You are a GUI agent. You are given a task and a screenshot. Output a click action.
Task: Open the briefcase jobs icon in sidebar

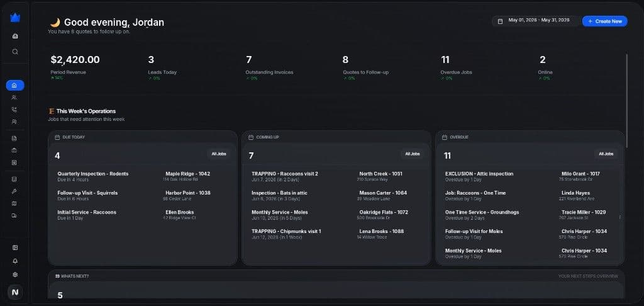click(x=14, y=150)
